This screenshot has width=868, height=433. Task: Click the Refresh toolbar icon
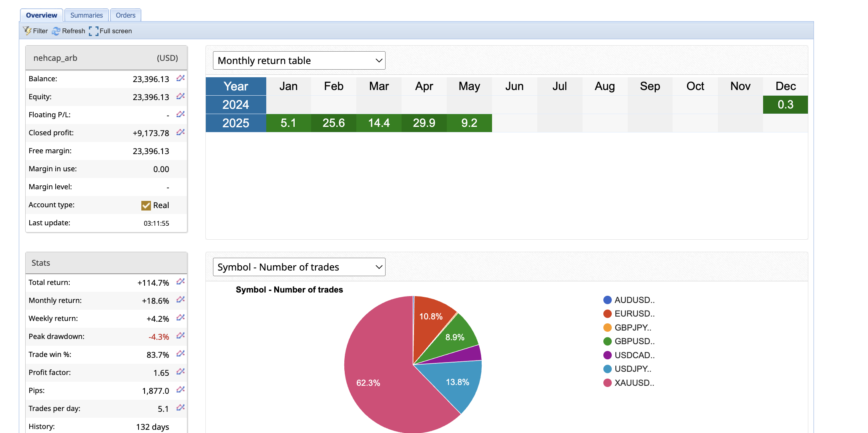pyautogui.click(x=56, y=31)
